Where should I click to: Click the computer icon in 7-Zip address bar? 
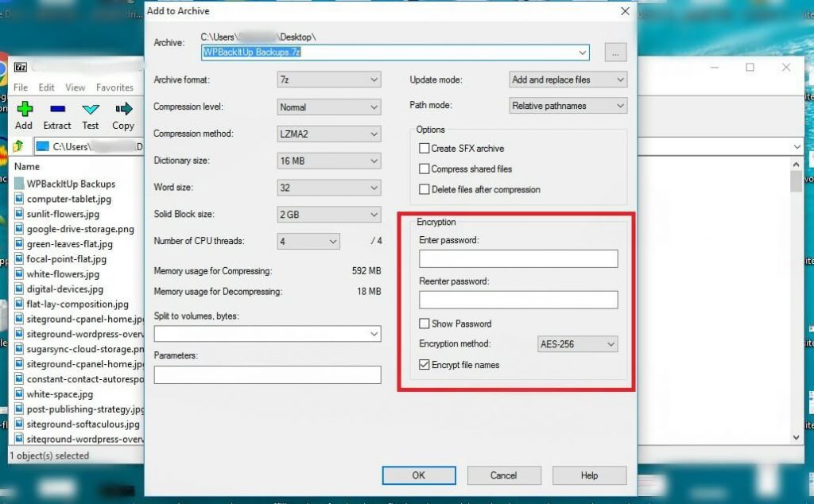point(43,146)
